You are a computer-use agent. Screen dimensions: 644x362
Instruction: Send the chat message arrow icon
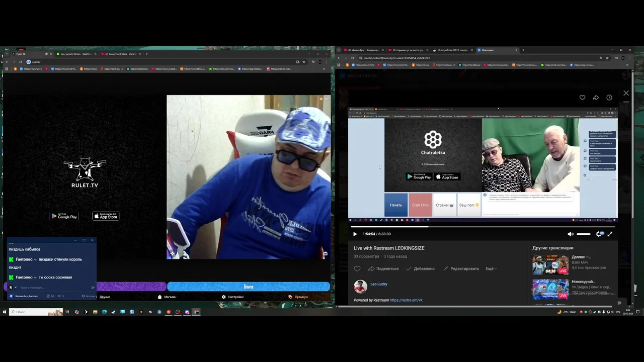click(x=93, y=288)
